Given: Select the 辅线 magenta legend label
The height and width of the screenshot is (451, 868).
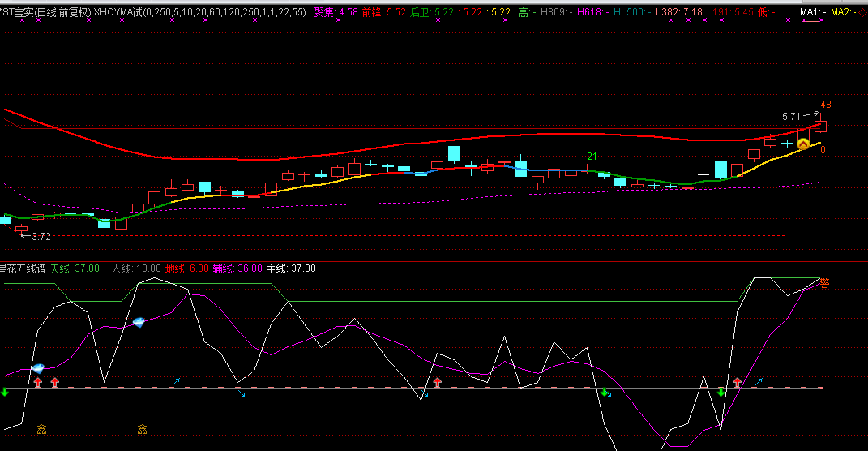Looking at the screenshot, I should (223, 268).
